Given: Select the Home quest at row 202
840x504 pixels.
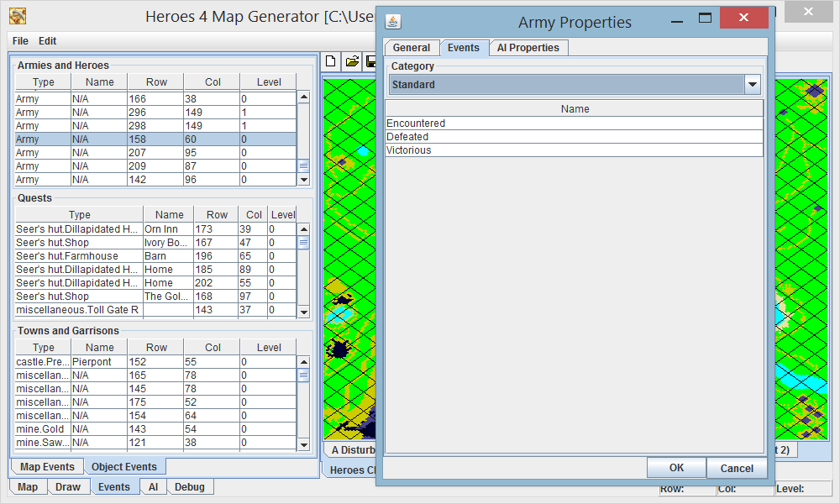Looking at the screenshot, I should [156, 282].
